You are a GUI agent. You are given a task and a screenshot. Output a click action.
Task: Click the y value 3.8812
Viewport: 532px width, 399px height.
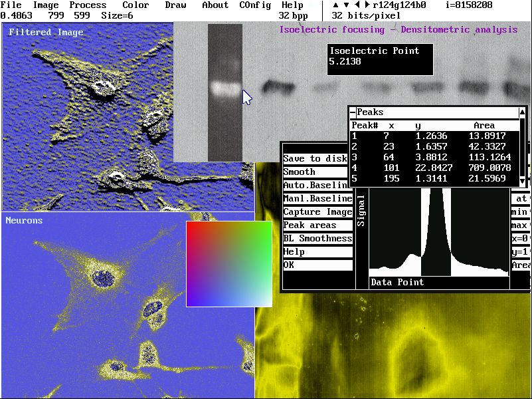pos(431,157)
